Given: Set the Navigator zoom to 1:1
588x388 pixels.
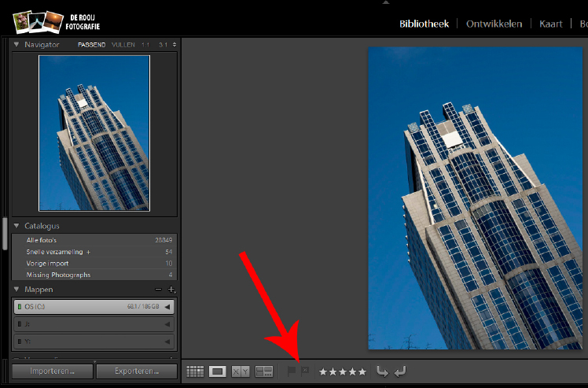Looking at the screenshot, I should tap(145, 45).
